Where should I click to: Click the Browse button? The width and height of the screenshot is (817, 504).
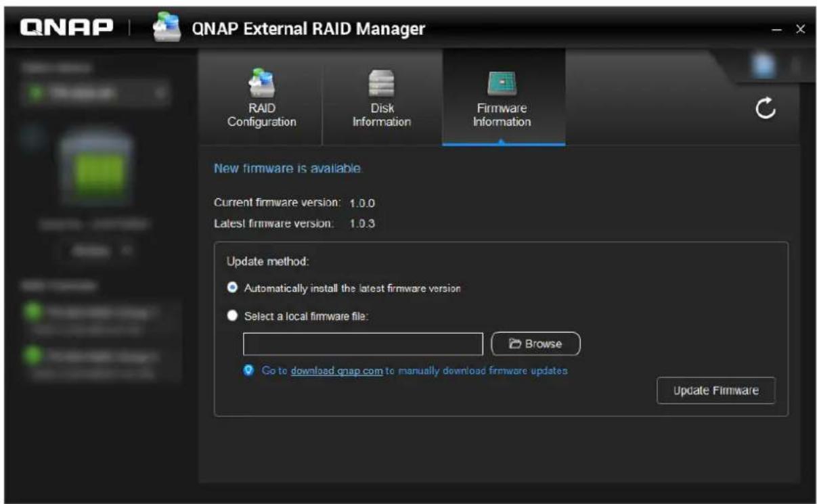(535, 344)
